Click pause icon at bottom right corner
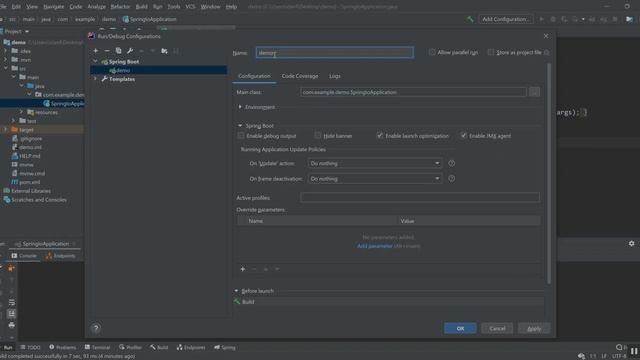640x360 pixels. coord(633,351)
